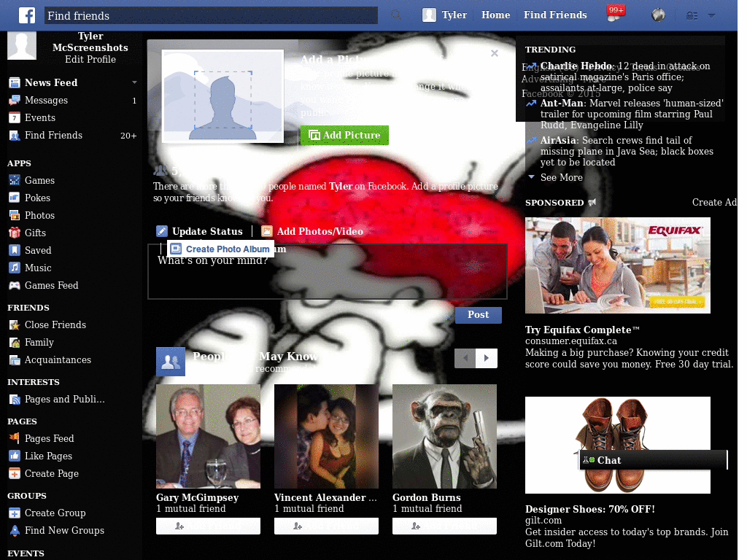Open Charlie Hebdo trending story
This screenshot has width=747, height=560.
point(625,77)
